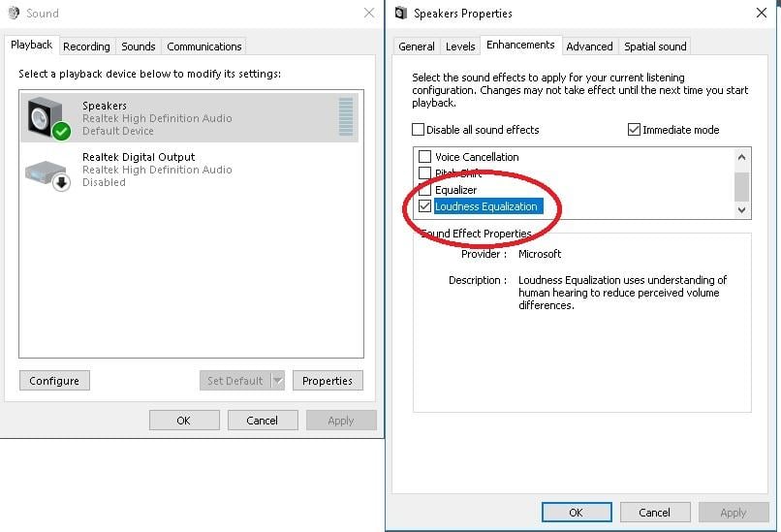Enable the Equalizer checkbox
The image size is (781, 532).
[x=424, y=190]
